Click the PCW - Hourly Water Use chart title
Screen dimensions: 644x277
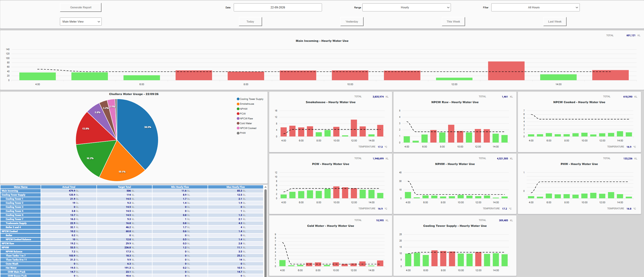(x=331, y=164)
